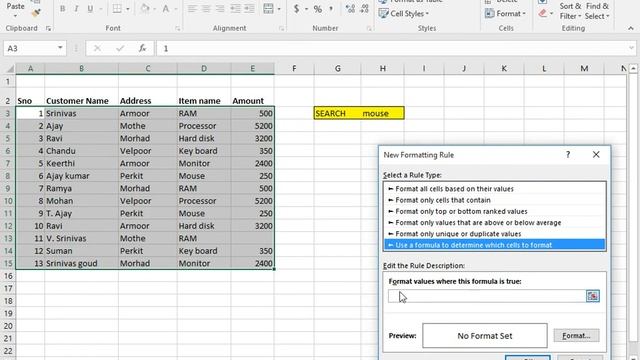Expand the formula bar chevron
The height and width of the screenshot is (360, 640).
(x=631, y=48)
